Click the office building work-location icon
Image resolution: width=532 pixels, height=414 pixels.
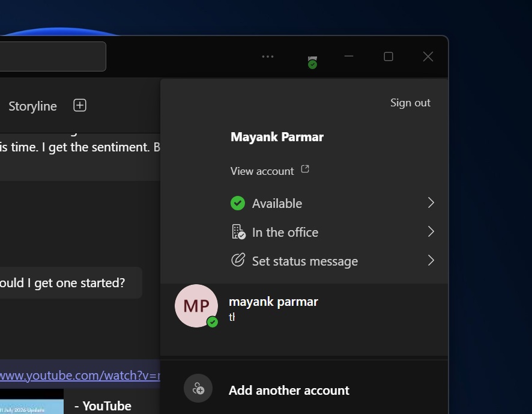tap(238, 232)
